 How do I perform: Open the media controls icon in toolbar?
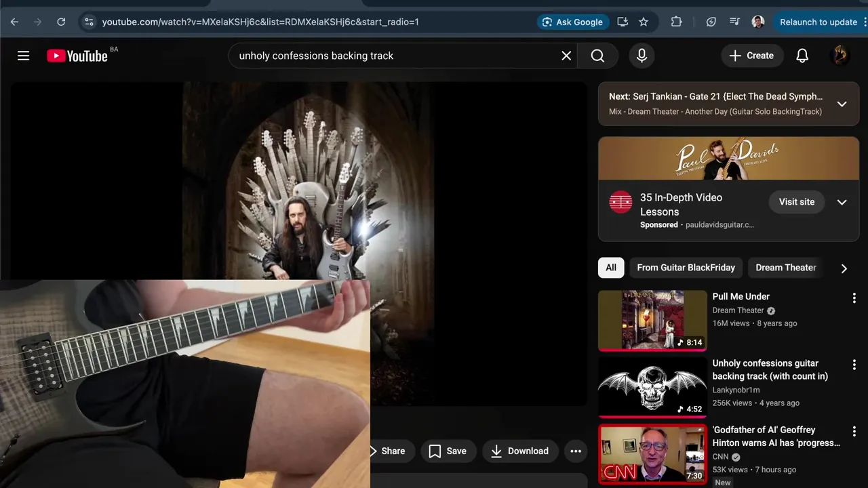coord(734,22)
